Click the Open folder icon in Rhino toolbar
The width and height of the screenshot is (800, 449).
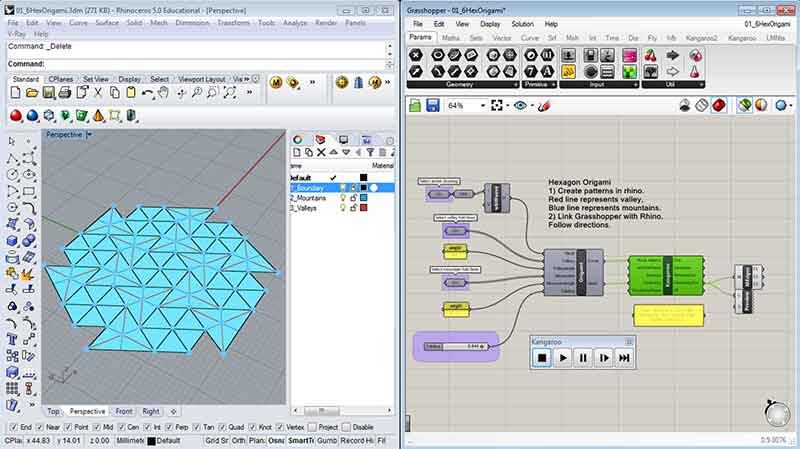32,93
